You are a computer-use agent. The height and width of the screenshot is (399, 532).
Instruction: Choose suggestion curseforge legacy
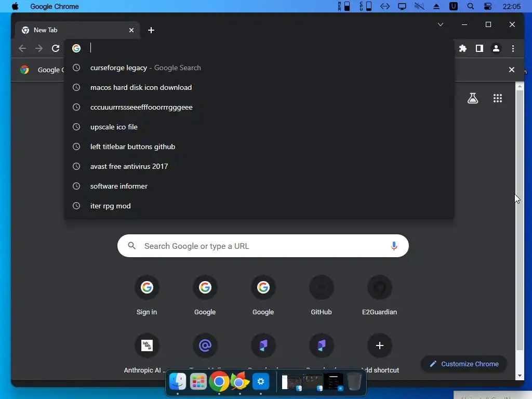click(x=259, y=68)
